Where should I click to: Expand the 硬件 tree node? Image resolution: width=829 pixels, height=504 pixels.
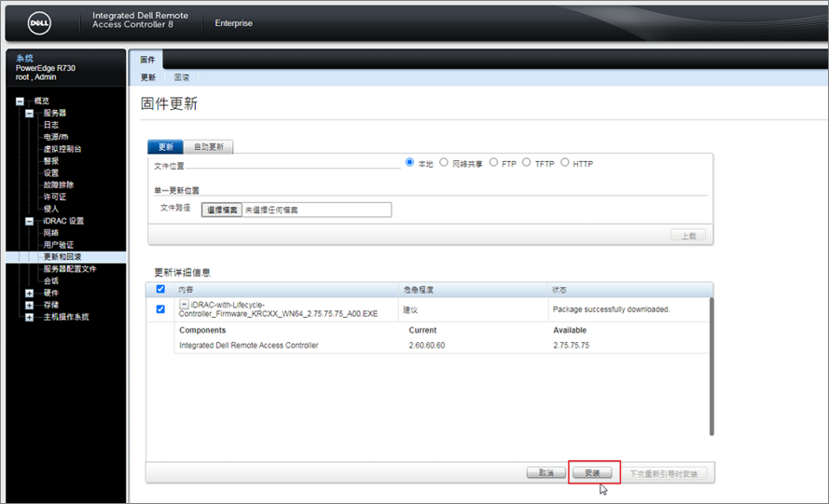pos(29,293)
